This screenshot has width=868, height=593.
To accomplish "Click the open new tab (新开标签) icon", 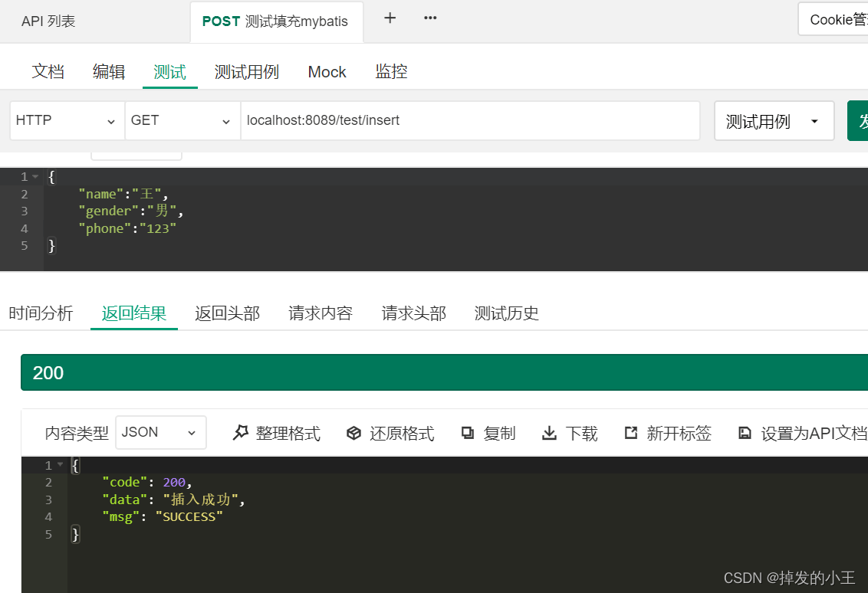I will tap(631, 433).
